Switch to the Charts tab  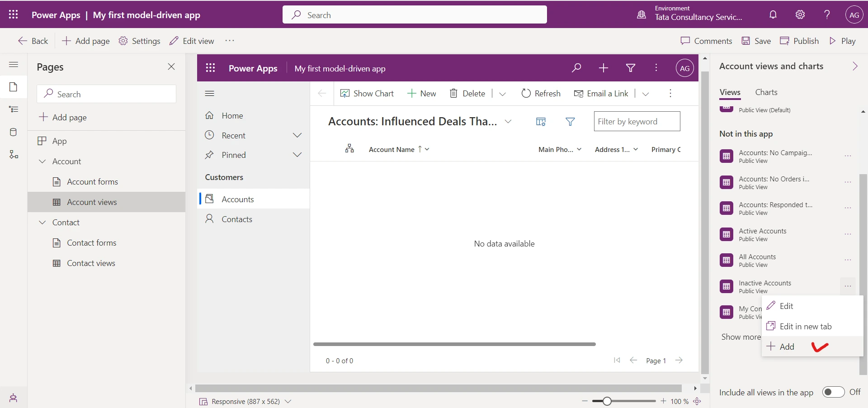point(766,92)
